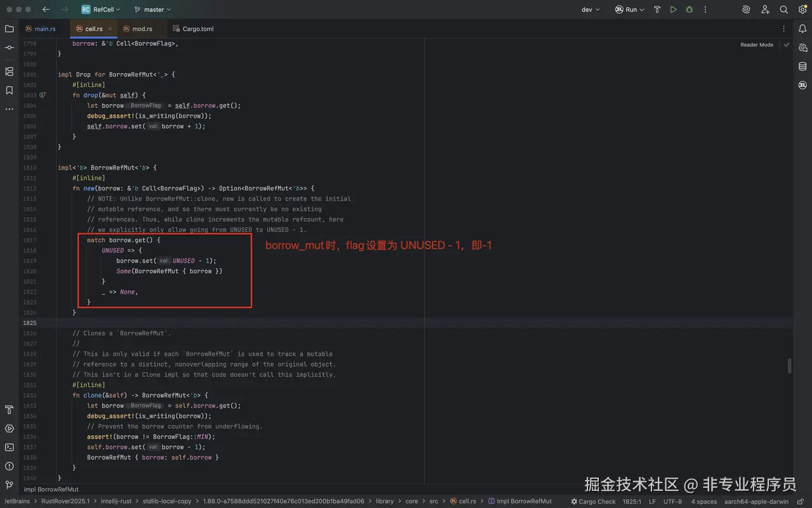This screenshot has width=812, height=508.
Task: Click the UTF-8 encoding status item
Action: pyautogui.click(x=672, y=501)
